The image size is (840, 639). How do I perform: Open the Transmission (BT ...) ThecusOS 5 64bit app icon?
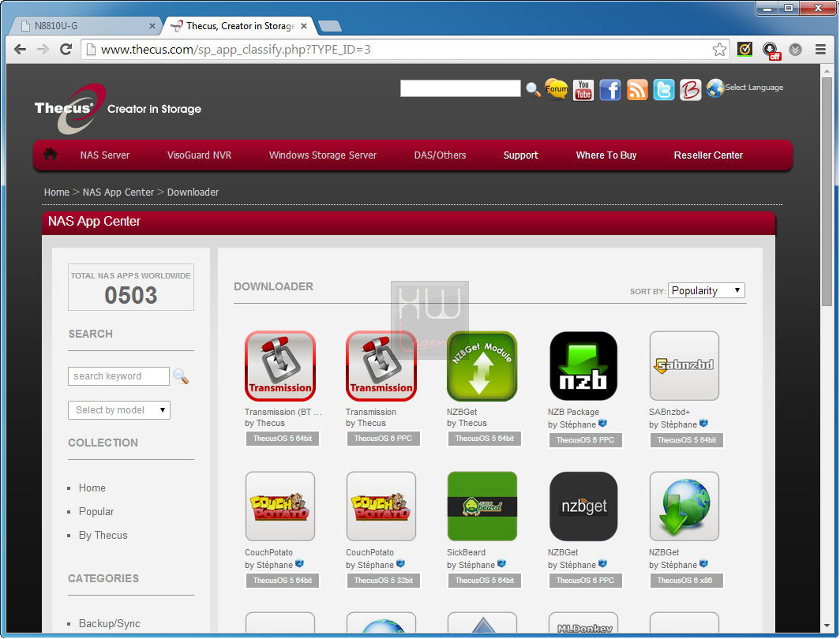point(279,366)
